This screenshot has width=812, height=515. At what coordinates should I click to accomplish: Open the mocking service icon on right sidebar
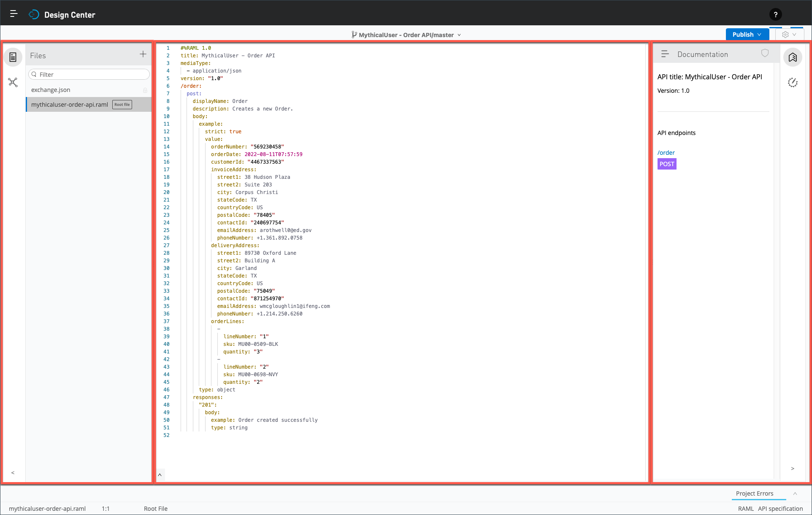pos(793,83)
